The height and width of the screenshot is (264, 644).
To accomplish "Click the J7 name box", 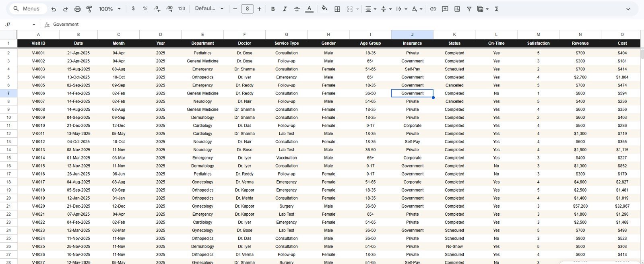I will click(16, 25).
